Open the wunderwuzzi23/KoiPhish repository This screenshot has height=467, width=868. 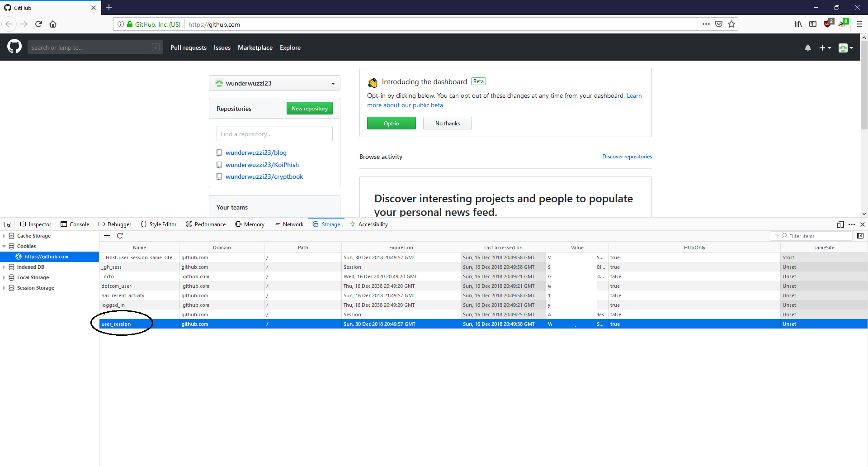[x=262, y=165]
